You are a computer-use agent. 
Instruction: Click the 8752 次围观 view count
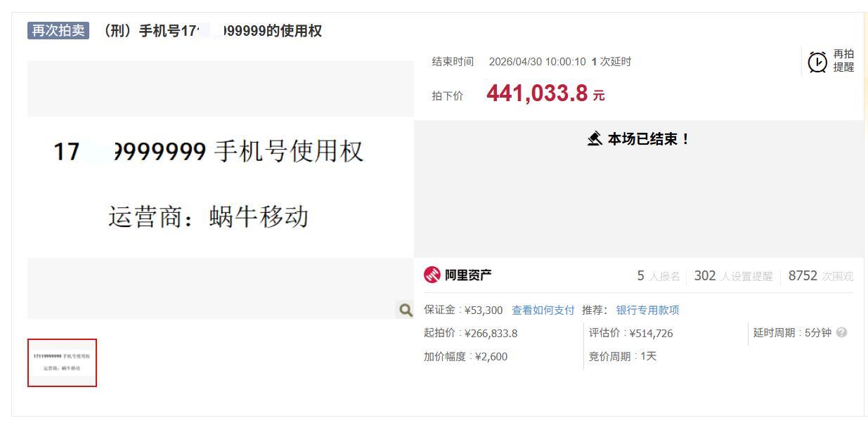[821, 276]
